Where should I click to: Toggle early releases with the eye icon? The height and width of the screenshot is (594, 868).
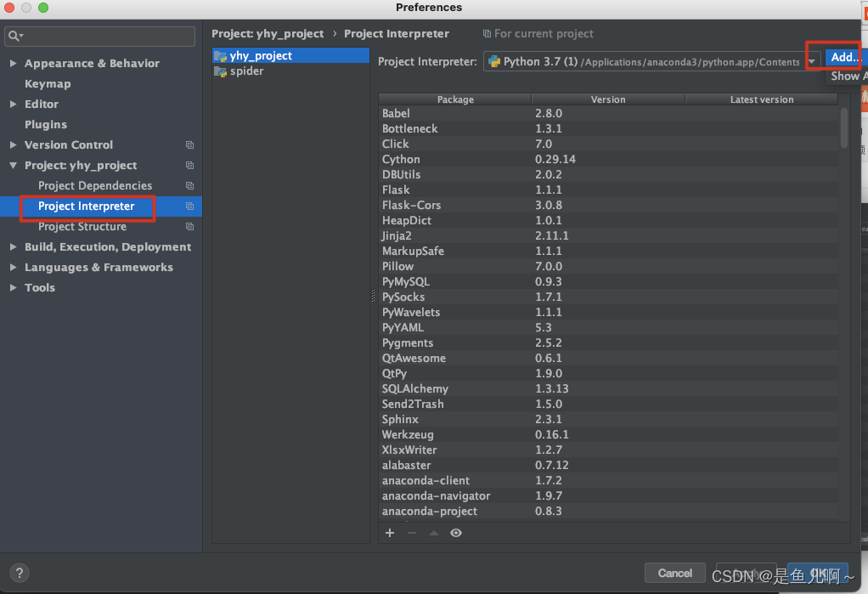(x=455, y=533)
